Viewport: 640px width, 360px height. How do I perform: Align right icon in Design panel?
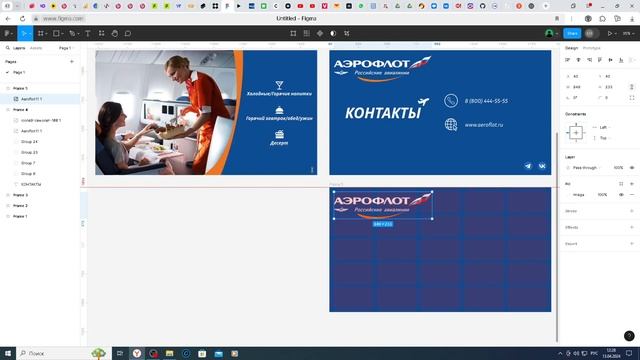pyautogui.click(x=589, y=60)
